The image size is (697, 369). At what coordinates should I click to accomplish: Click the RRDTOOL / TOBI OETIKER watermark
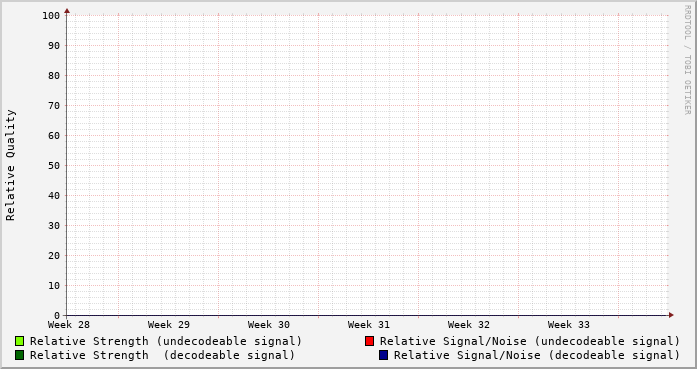(x=687, y=60)
